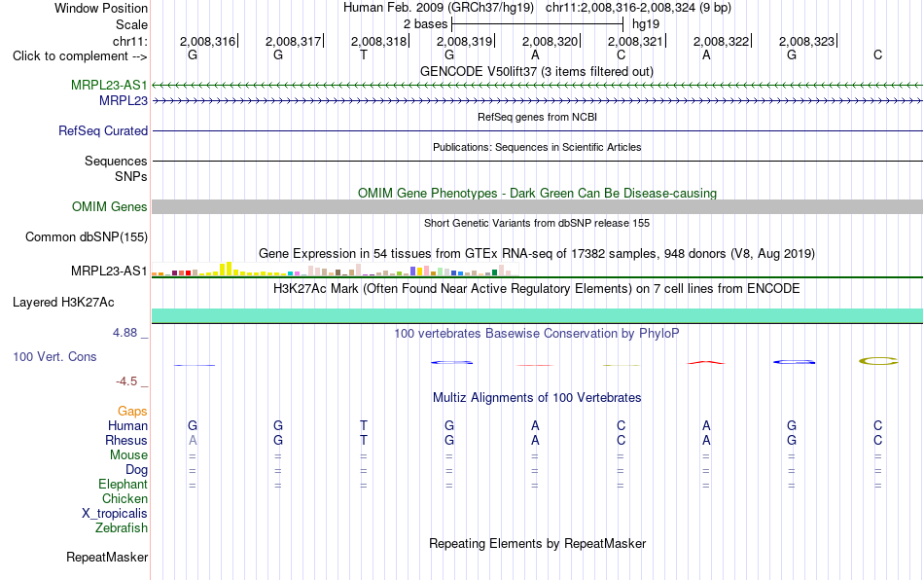Open the Repeating Elements by RepeatMasker title
Viewport: 924px width, 580px height.
(x=537, y=543)
